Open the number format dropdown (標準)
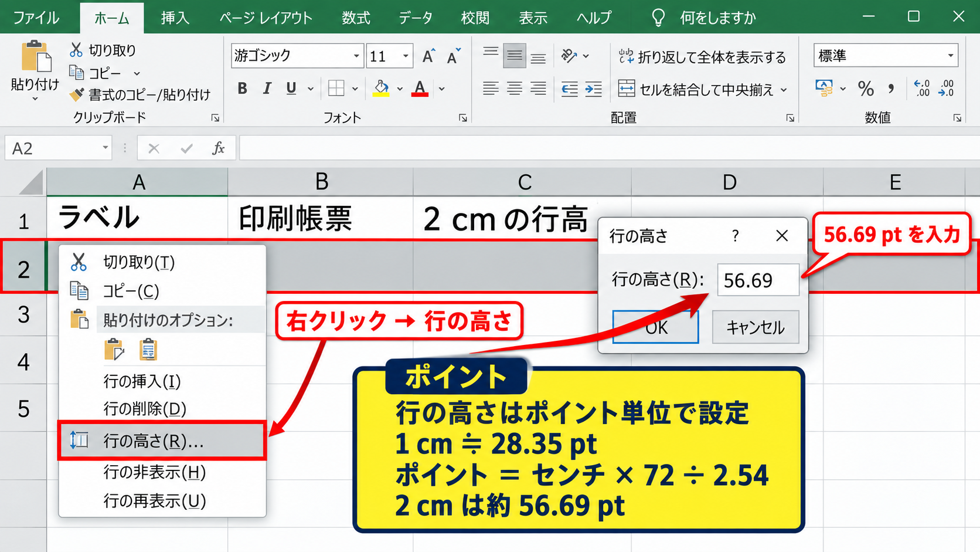This screenshot has height=552, width=980. pos(950,56)
